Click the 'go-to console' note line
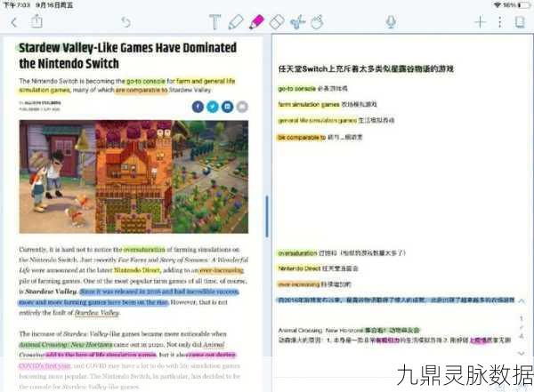534x392 pixels. [x=312, y=89]
